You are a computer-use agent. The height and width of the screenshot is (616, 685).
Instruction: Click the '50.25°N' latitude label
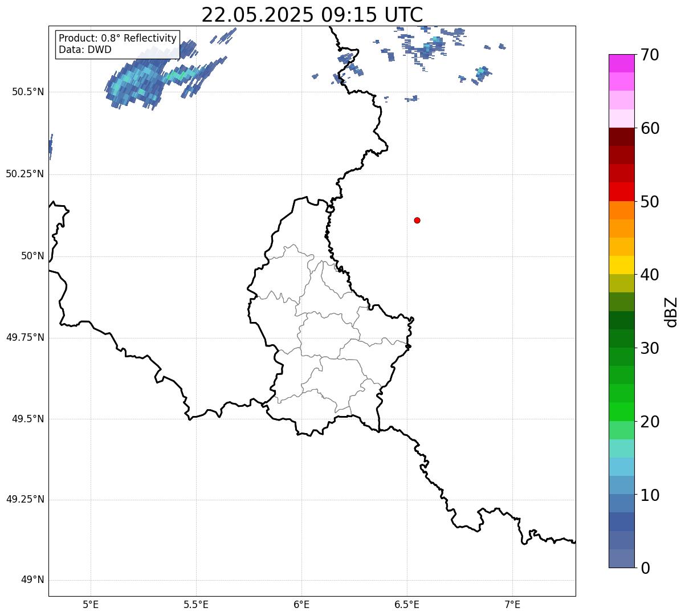pyautogui.click(x=25, y=174)
